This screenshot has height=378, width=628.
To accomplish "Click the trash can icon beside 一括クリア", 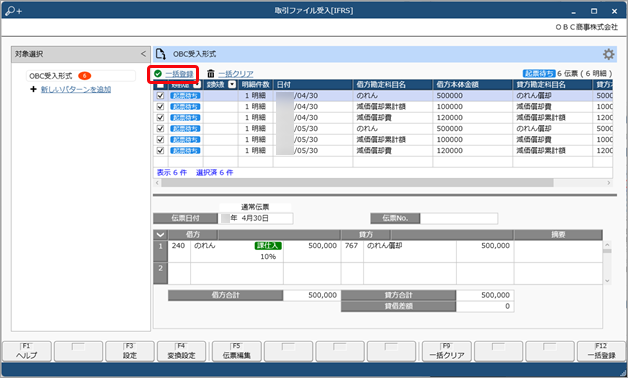I will pyautogui.click(x=211, y=74).
